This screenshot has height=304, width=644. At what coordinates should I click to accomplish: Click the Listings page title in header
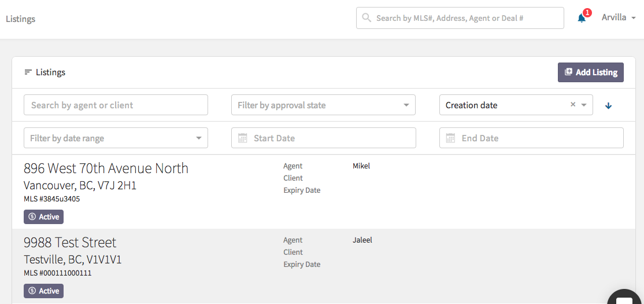coord(21,19)
